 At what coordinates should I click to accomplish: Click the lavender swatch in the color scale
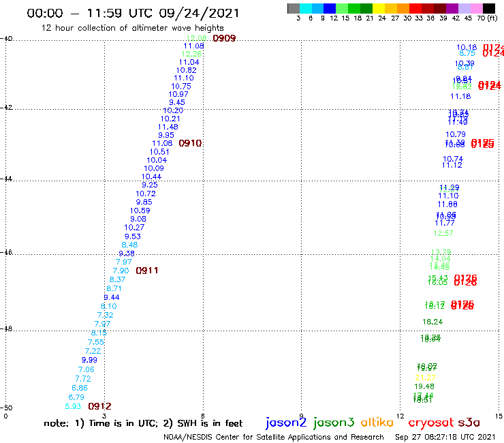(x=464, y=8)
